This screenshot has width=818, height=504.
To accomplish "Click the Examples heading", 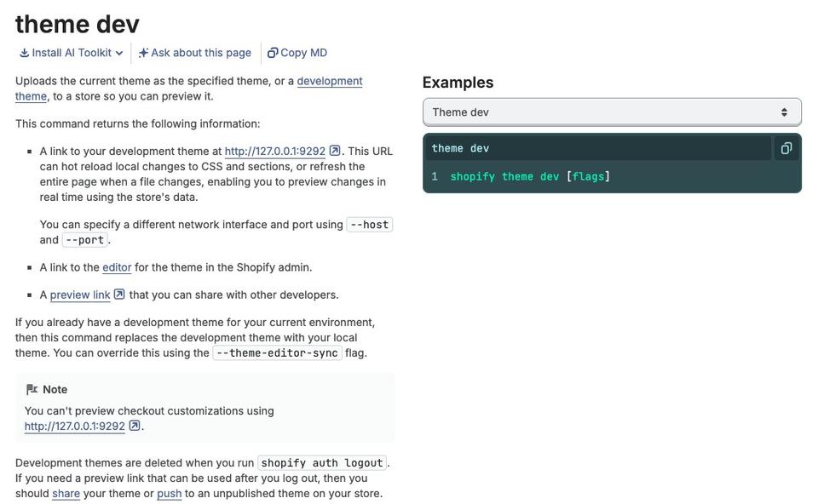I will coord(458,83).
